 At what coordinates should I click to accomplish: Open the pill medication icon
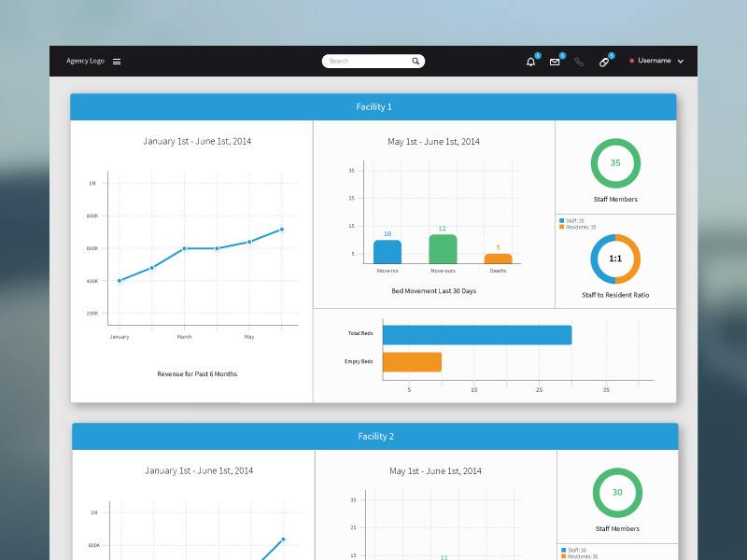pos(603,62)
